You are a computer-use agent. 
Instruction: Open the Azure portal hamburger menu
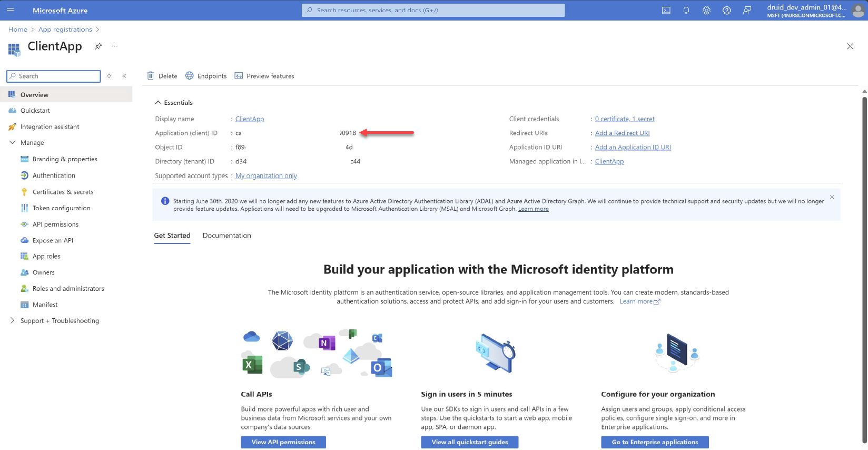[11, 10]
